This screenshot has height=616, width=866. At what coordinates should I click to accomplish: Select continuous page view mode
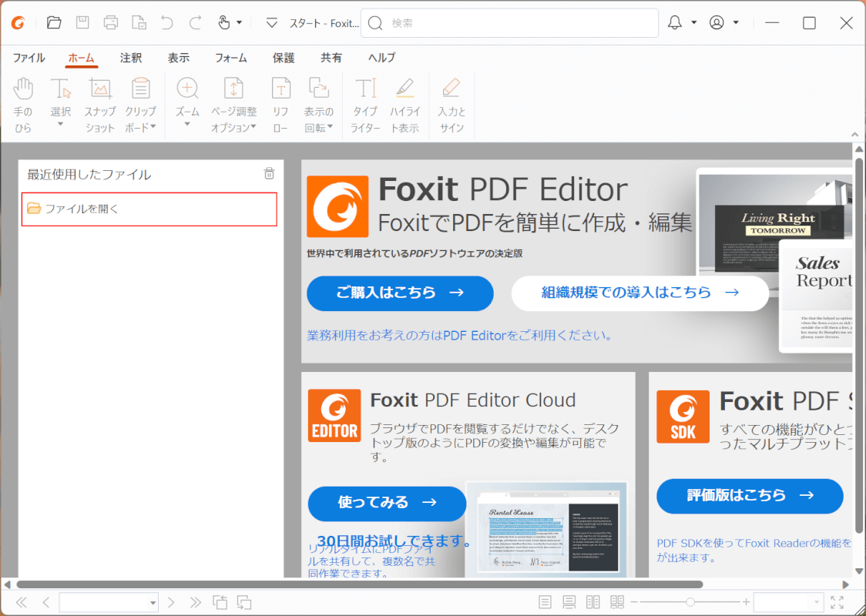[569, 602]
